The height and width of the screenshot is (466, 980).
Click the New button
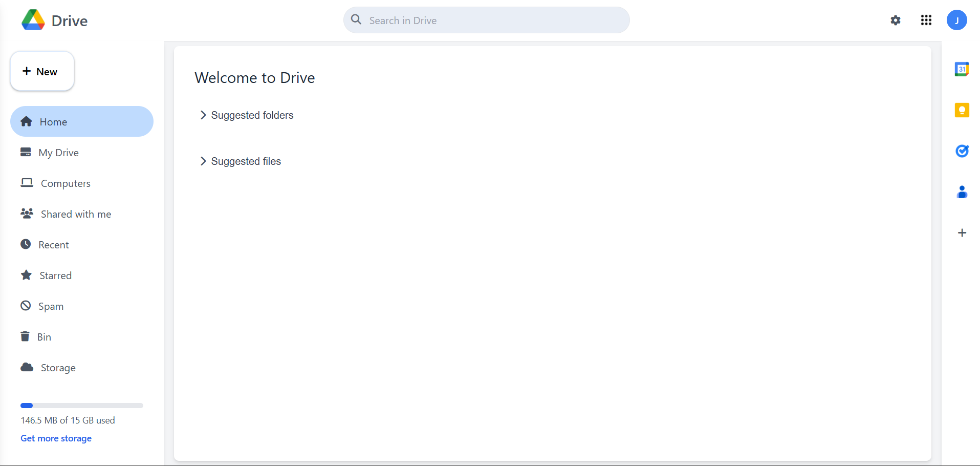41,71
